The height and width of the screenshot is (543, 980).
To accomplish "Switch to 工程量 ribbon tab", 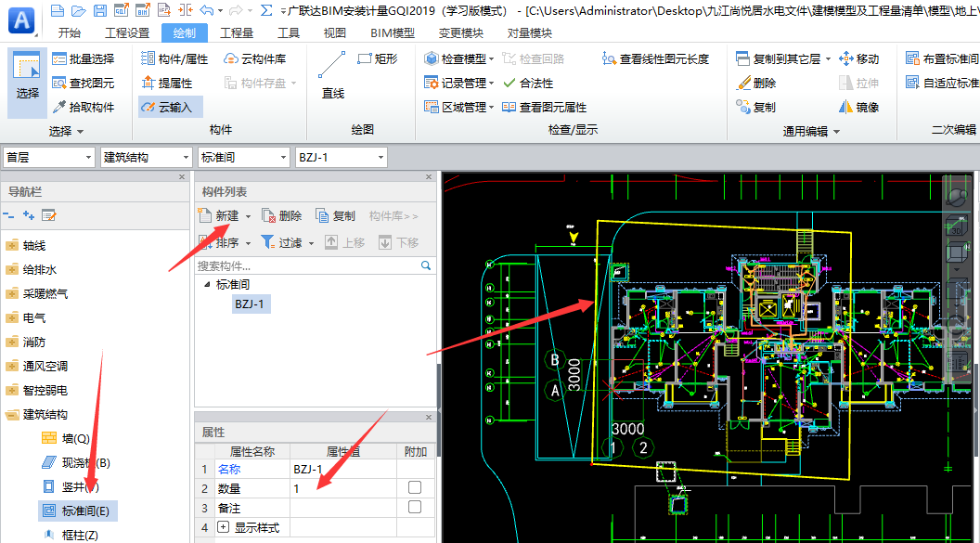I will (237, 33).
